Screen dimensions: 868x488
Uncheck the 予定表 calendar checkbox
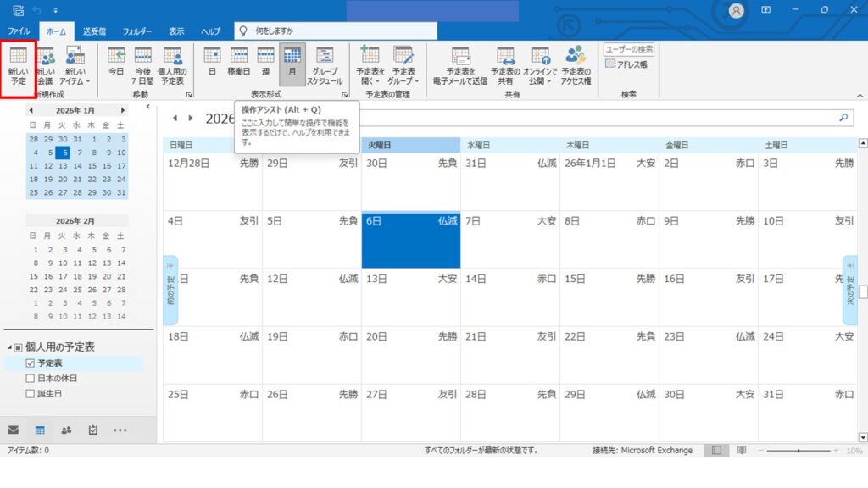pos(31,363)
